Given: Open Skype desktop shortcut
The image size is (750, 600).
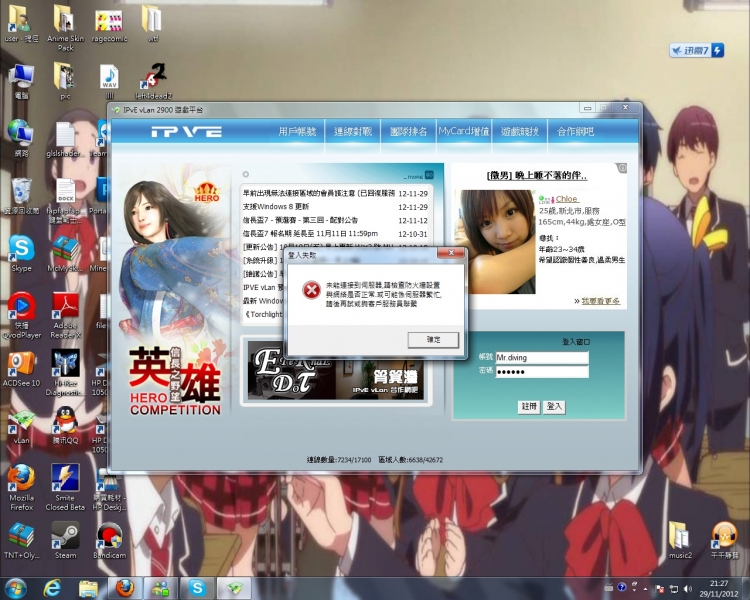Looking at the screenshot, I should tap(22, 254).
